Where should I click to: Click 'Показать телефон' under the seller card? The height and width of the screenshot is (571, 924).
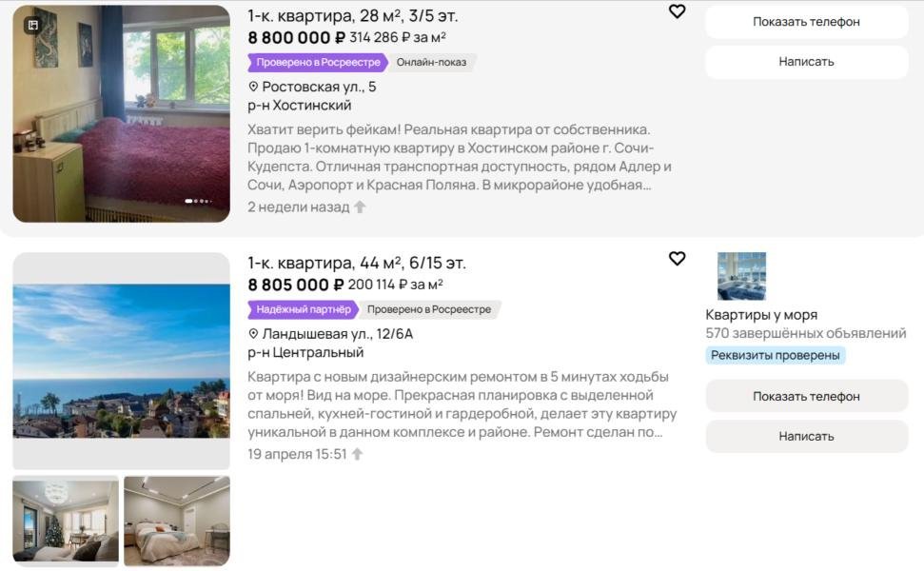[x=805, y=396]
